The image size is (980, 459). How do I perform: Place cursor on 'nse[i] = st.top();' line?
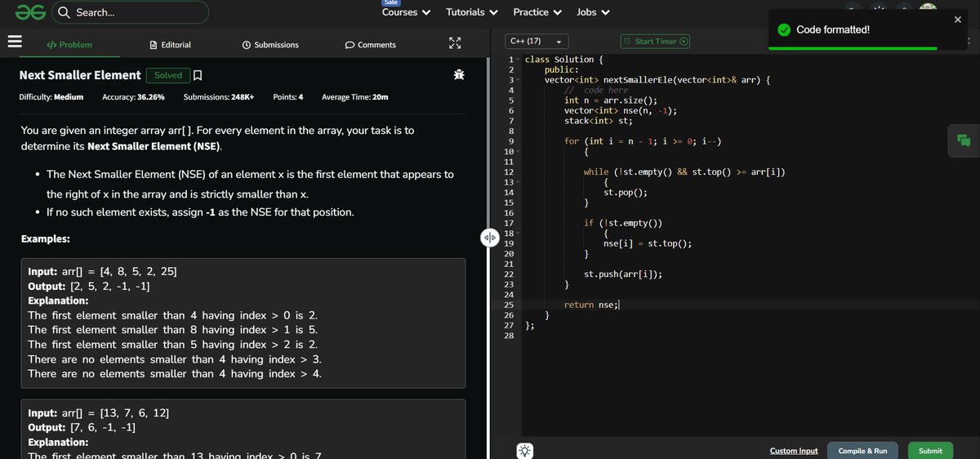(648, 243)
